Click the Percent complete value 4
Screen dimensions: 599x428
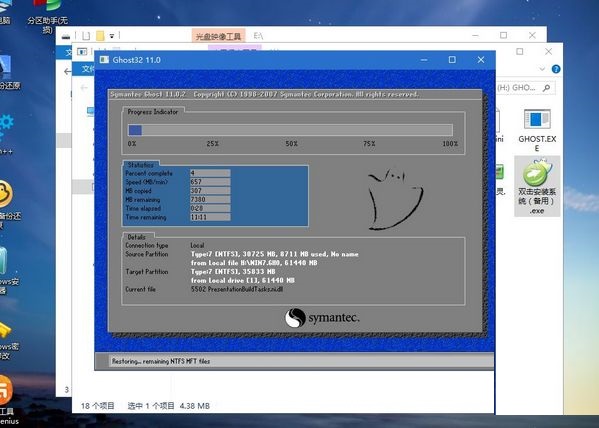[x=210, y=173]
